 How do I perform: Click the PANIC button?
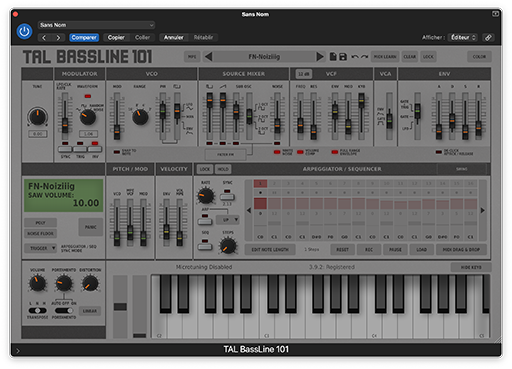(x=91, y=227)
